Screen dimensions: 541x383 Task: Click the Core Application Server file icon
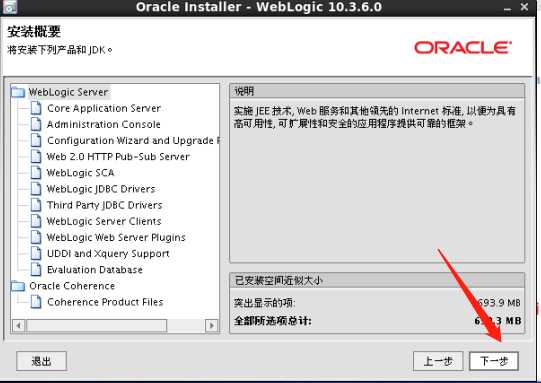pyautogui.click(x=36, y=108)
